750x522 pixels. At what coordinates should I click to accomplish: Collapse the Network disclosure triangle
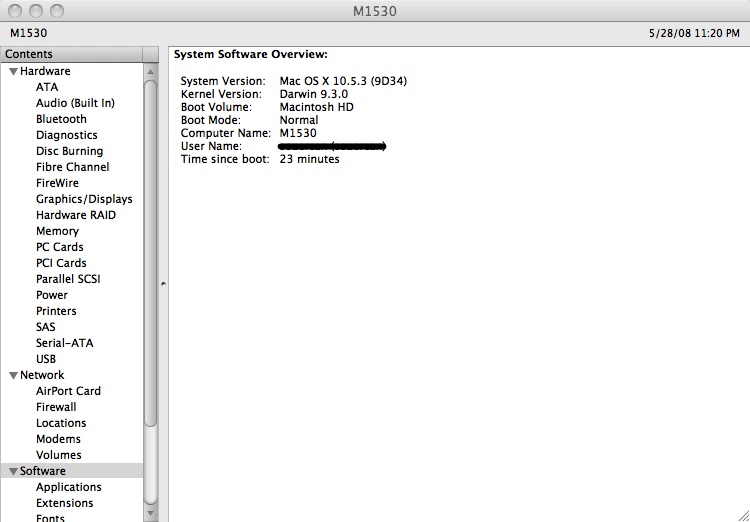click(14, 376)
